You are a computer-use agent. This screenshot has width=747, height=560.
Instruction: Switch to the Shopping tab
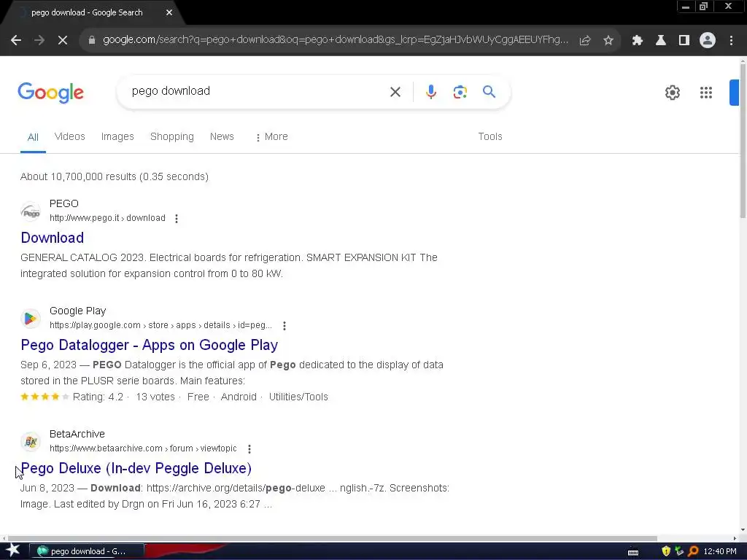172,136
